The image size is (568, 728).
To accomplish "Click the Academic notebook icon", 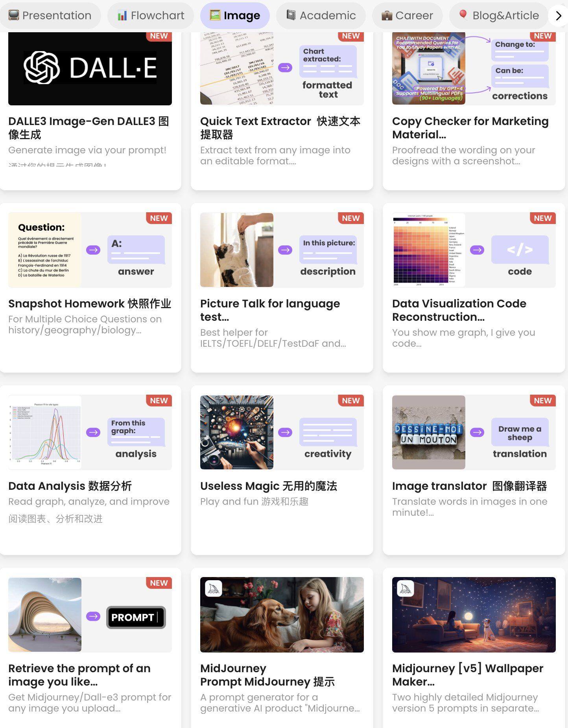I will coord(291,15).
